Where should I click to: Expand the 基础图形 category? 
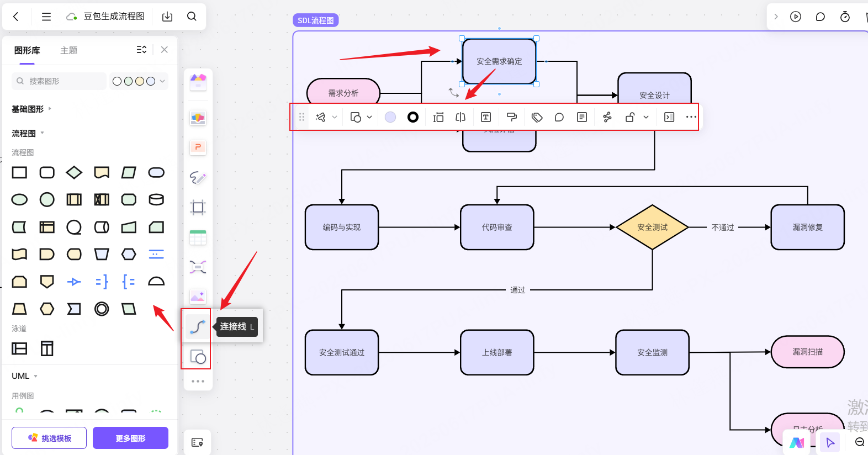click(31, 109)
